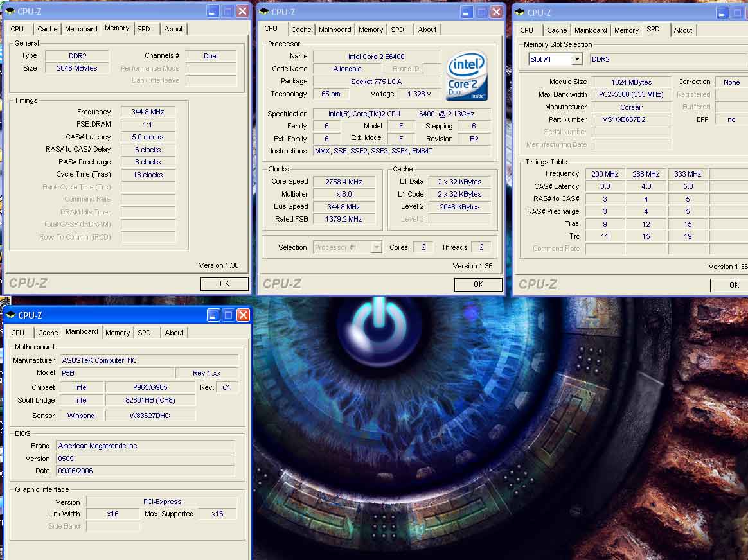Close the Memory CPU-Z window
Image resolution: width=748 pixels, height=560 pixels.
(x=242, y=12)
